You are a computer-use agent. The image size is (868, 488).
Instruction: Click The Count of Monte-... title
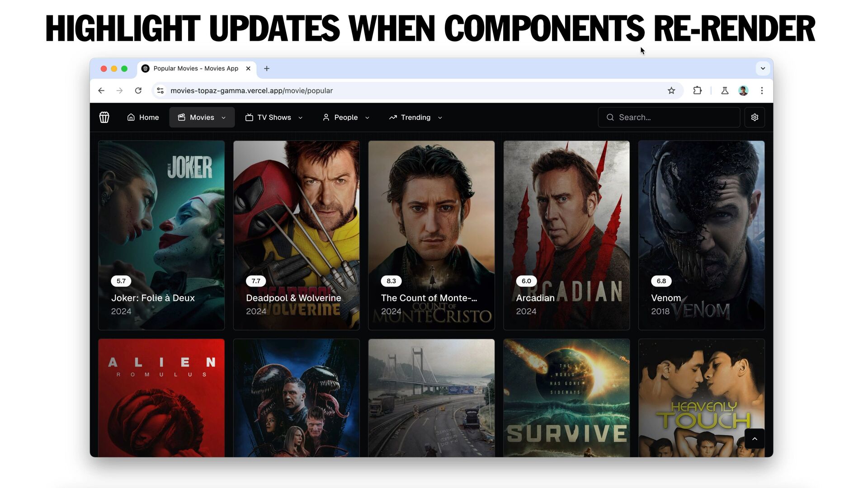(x=429, y=298)
